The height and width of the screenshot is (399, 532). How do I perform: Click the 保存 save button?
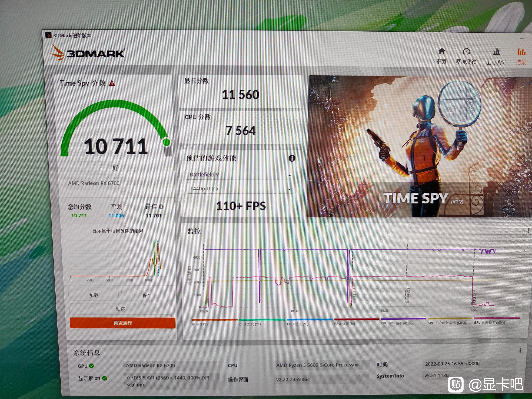pyautogui.click(x=147, y=295)
